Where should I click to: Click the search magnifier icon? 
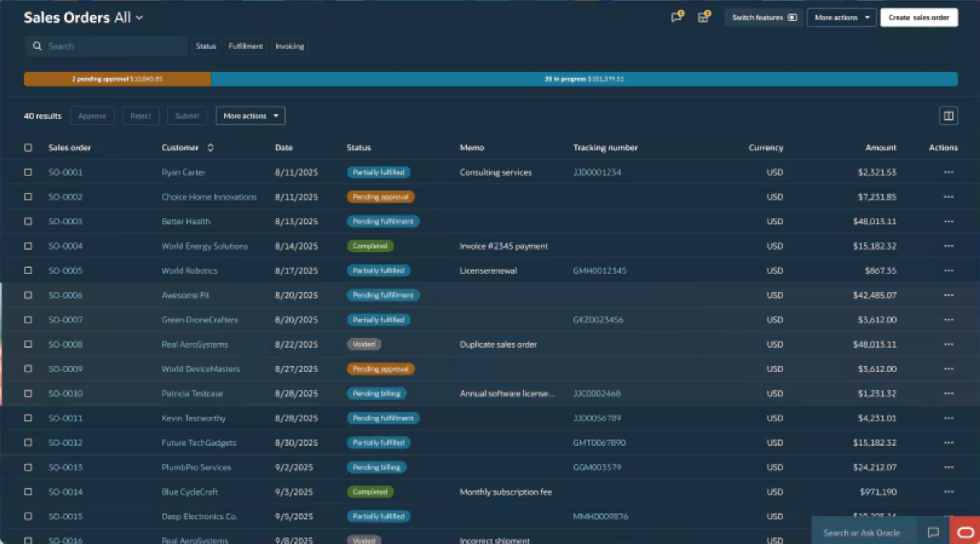(x=37, y=46)
